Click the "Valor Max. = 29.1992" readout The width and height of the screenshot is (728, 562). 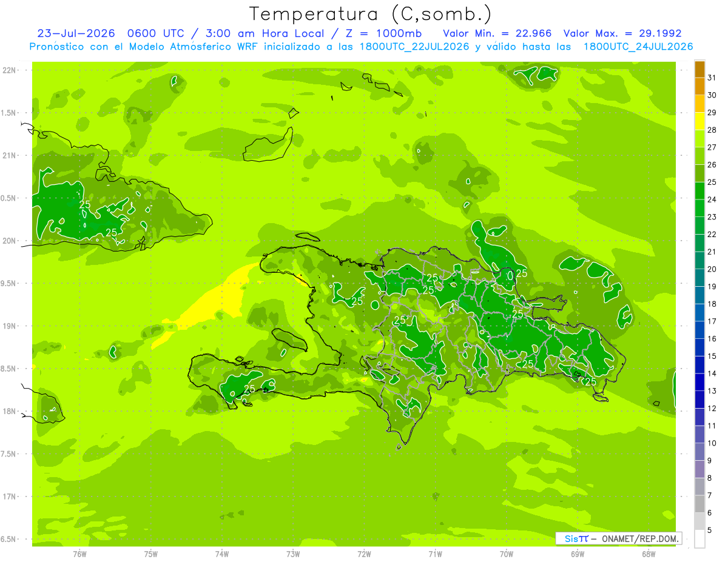click(622, 33)
